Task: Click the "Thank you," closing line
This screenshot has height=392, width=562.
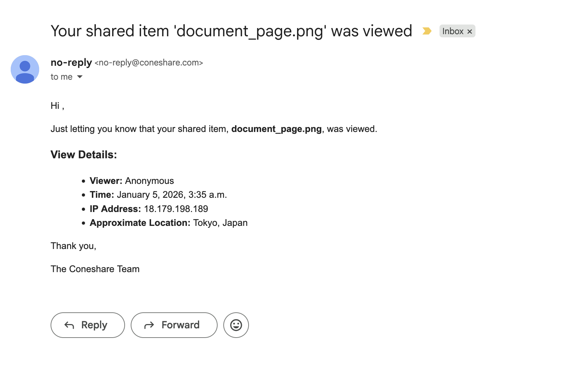Action: (x=73, y=246)
